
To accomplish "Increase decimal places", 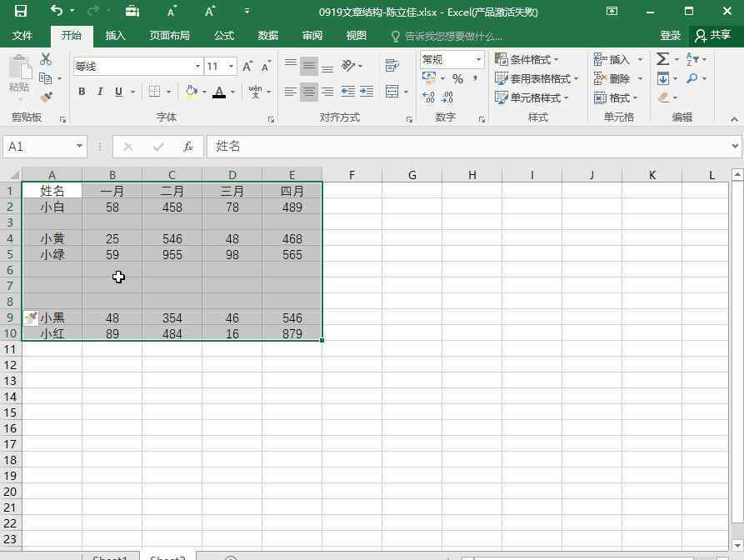I will 428,97.
